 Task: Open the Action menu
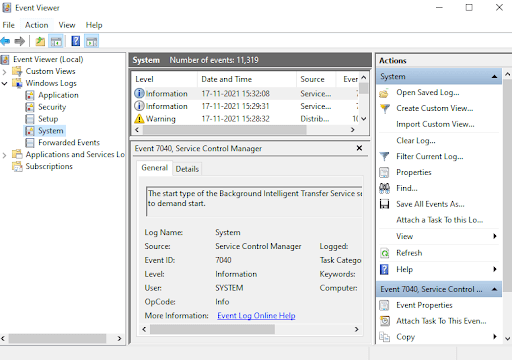[x=36, y=25]
